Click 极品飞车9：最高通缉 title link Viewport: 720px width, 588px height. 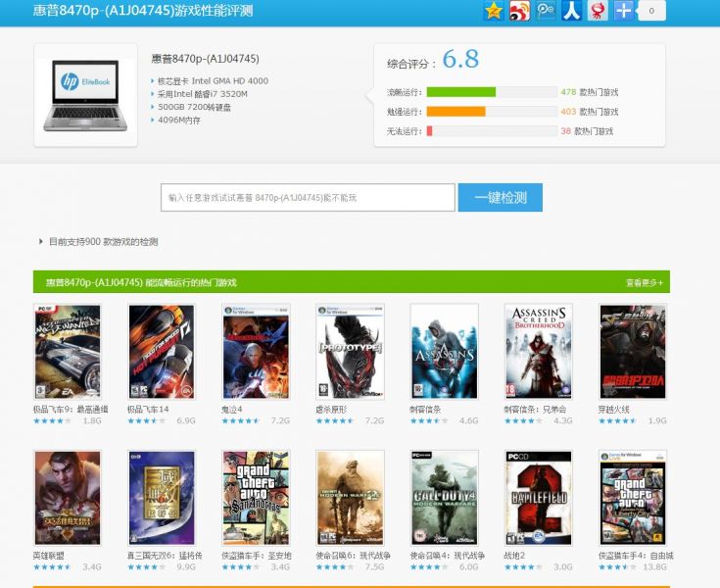pos(71,410)
